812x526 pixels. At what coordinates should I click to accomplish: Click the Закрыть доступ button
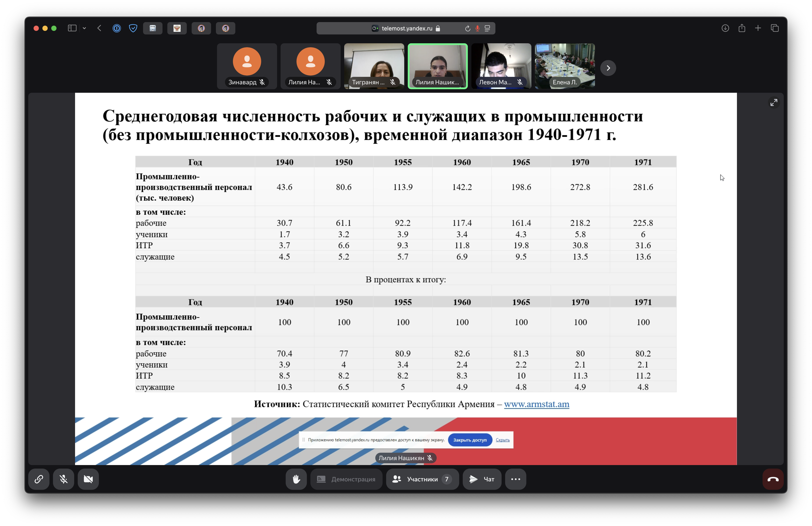[470, 440]
